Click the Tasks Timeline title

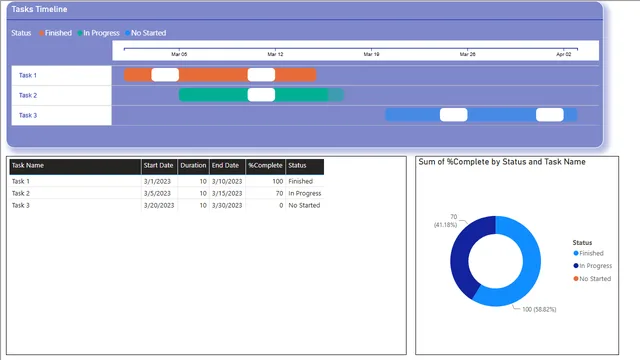39,9
